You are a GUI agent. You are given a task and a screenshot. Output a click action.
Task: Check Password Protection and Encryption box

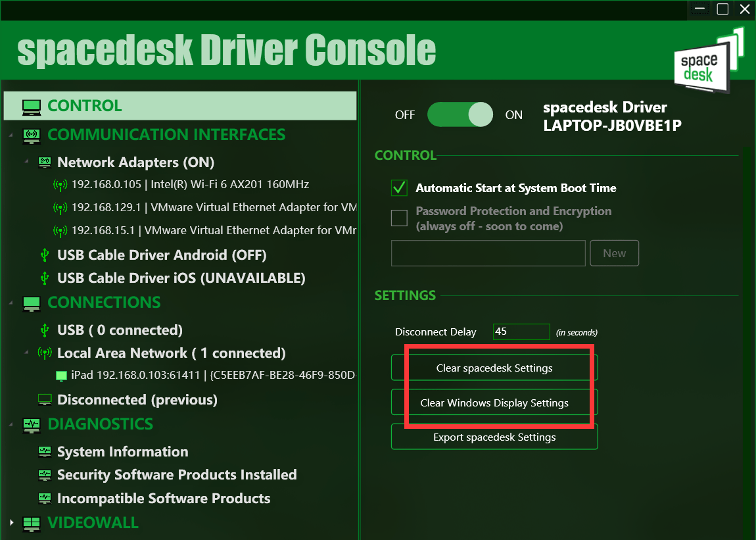(399, 218)
